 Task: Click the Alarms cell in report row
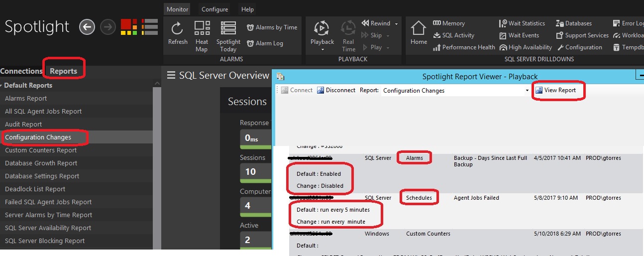click(x=415, y=158)
